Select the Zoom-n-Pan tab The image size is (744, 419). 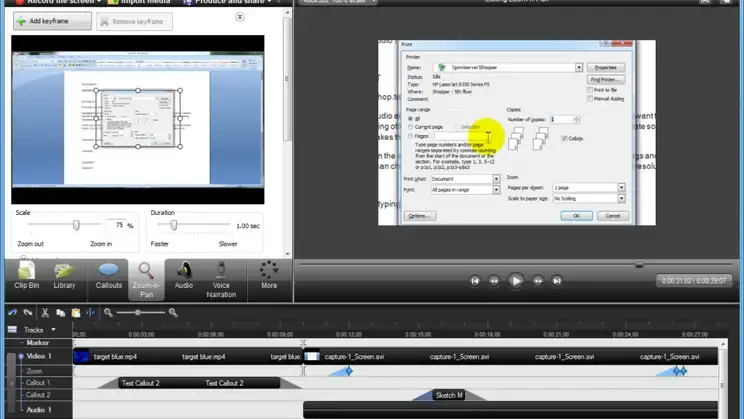[146, 280]
